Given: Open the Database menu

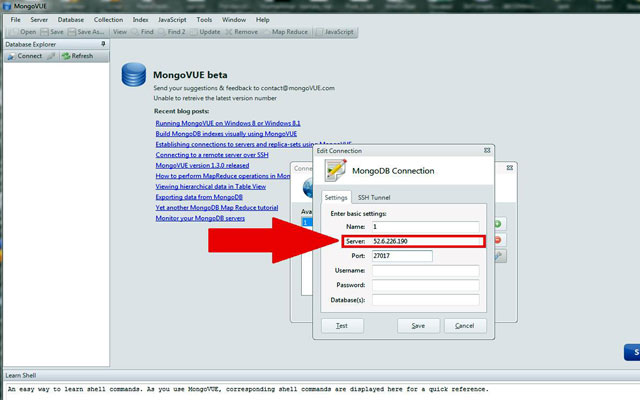Looking at the screenshot, I should click(x=71, y=19).
